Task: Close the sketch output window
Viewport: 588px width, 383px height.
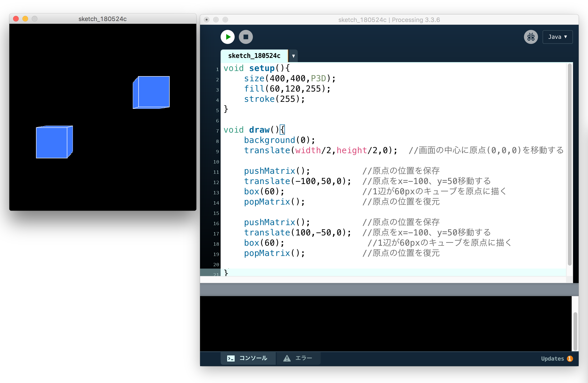Action: pos(16,19)
